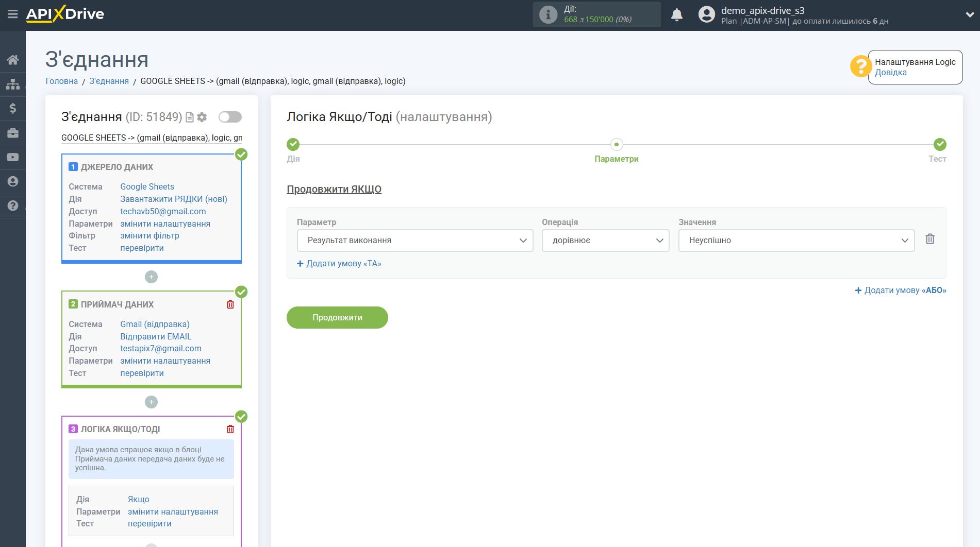Add an «АБО» condition
Image resolution: width=980 pixels, height=547 pixels.
click(901, 290)
